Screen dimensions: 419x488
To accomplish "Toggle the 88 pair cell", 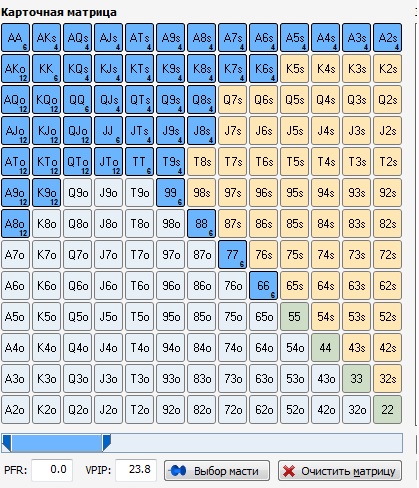I will 201,224.
